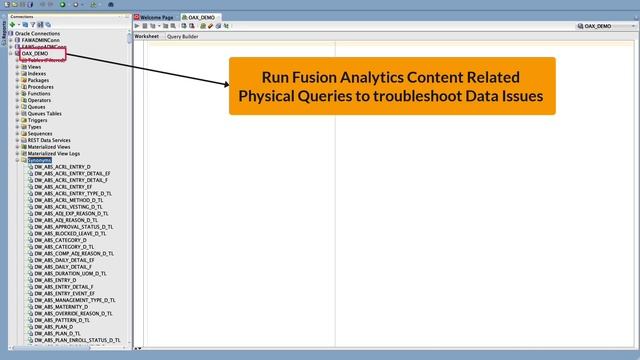The image size is (640, 360).
Task: Collapse the Synonyms node
Action: click(18, 160)
